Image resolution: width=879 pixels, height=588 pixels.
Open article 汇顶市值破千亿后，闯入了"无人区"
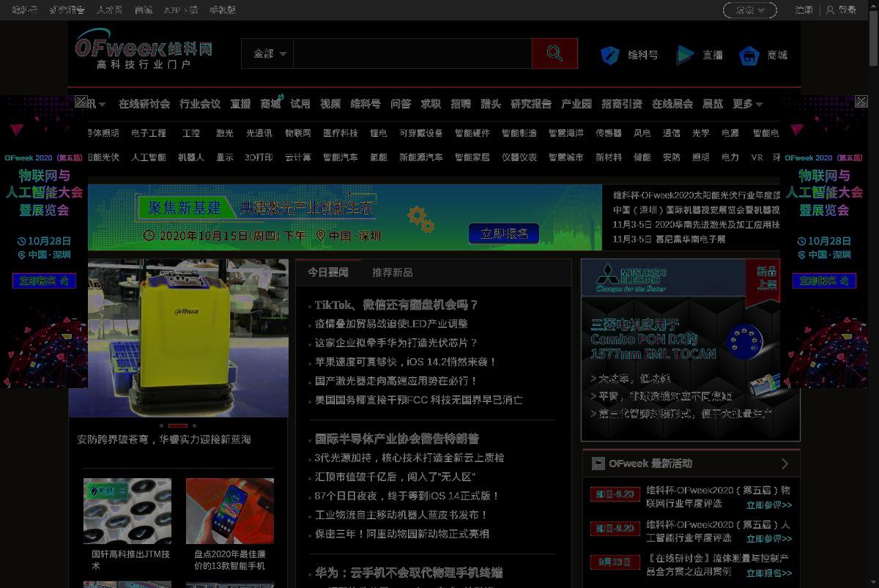pos(396,477)
